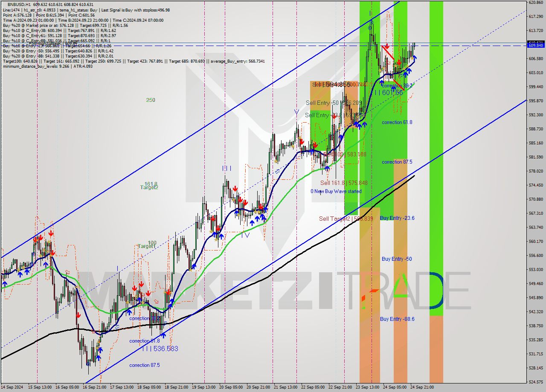Click the 'Buy %10 @ C_Entry61: 591.128' line
The height and width of the screenshot is (392, 546).
[x=59, y=35]
